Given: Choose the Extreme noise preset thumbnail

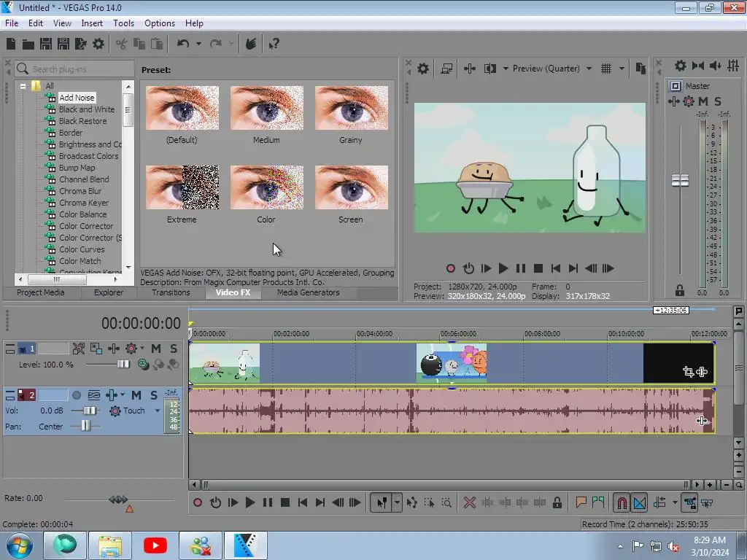Looking at the screenshot, I should click(x=182, y=187).
